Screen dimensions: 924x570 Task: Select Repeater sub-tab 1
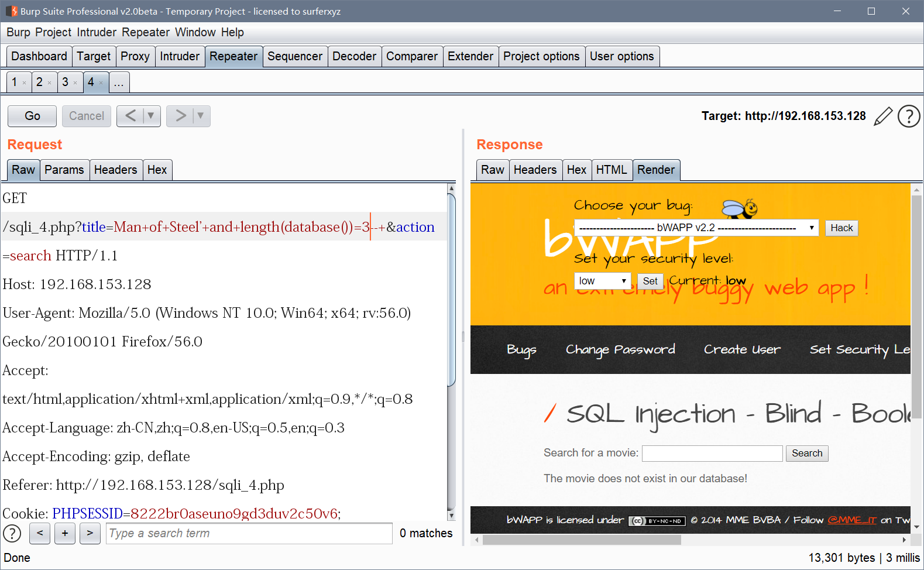click(15, 82)
